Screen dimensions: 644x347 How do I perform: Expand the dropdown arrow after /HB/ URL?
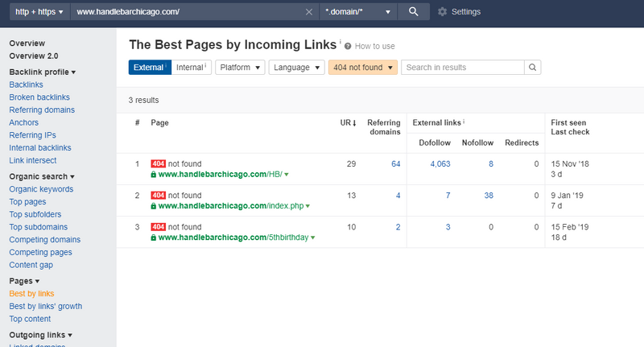pos(287,175)
